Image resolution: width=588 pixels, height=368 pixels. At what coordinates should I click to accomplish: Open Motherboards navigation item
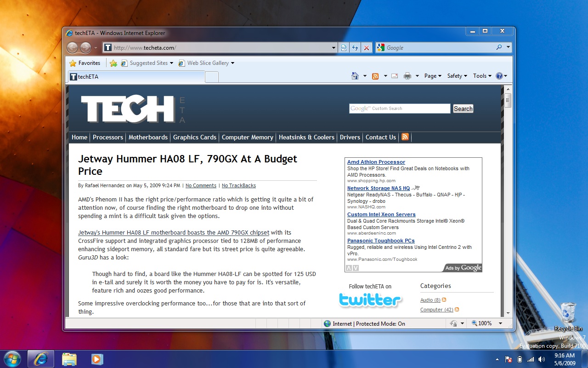[148, 137]
